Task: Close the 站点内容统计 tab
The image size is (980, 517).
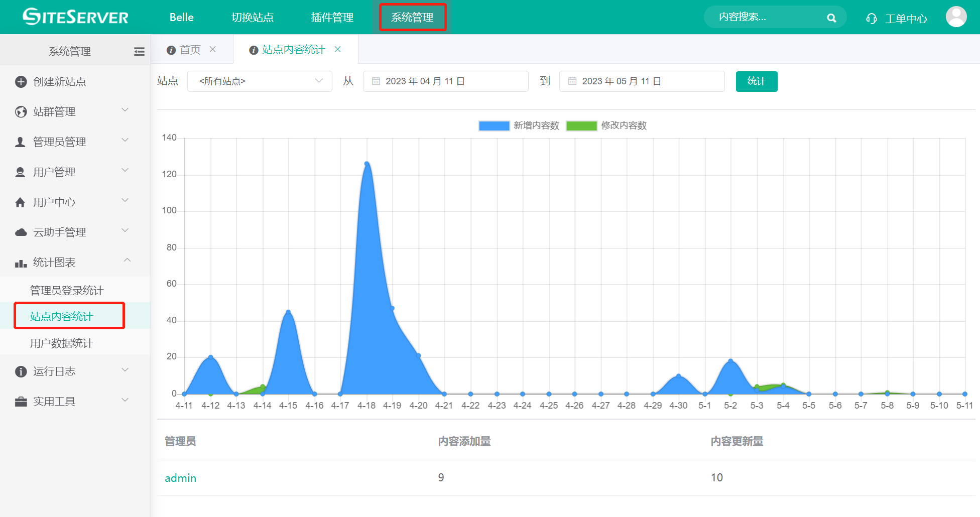Action: [338, 49]
